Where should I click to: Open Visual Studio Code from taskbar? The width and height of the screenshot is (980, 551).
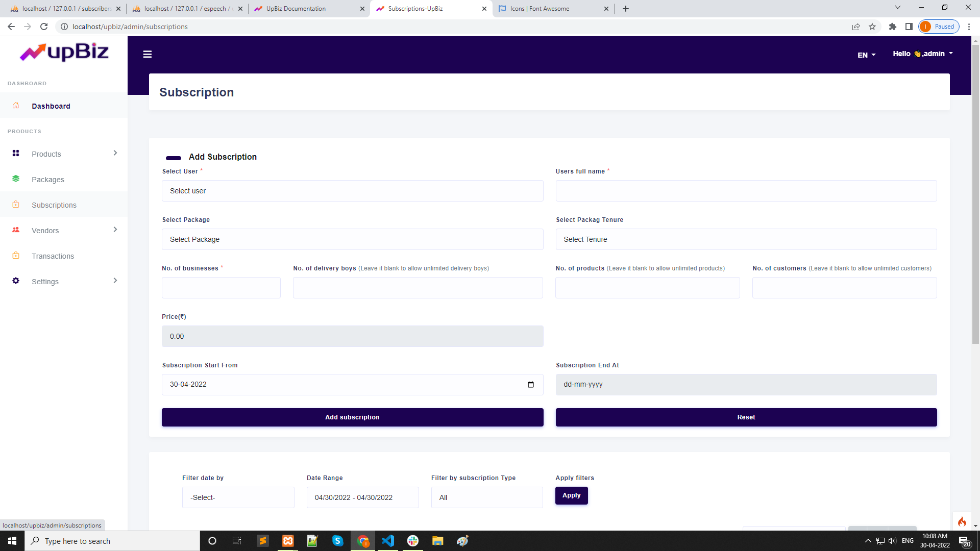[388, 541]
